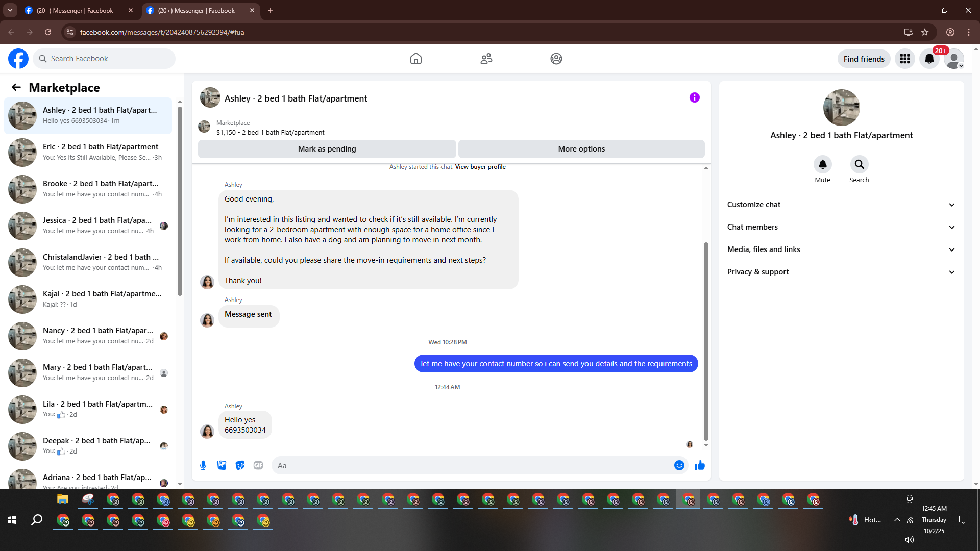This screenshot has width=980, height=551.
Task: Open notifications bell with 20+ badge
Action: (x=929, y=59)
